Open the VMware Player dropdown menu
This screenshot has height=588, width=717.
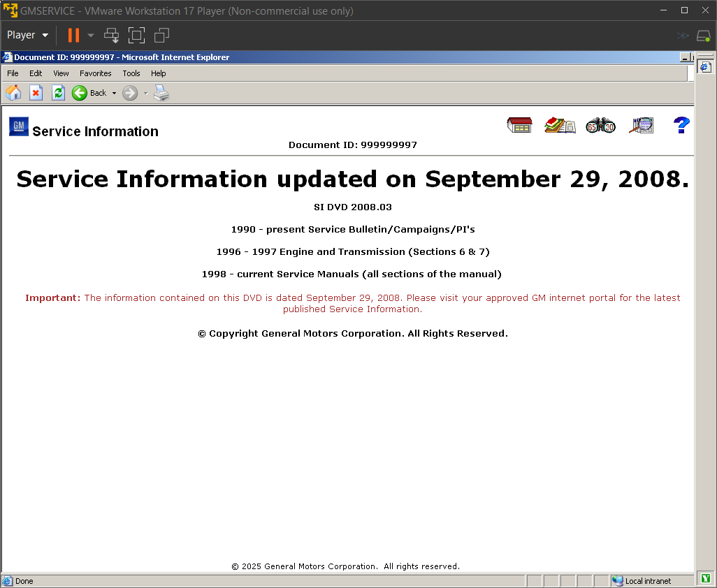[x=28, y=35]
